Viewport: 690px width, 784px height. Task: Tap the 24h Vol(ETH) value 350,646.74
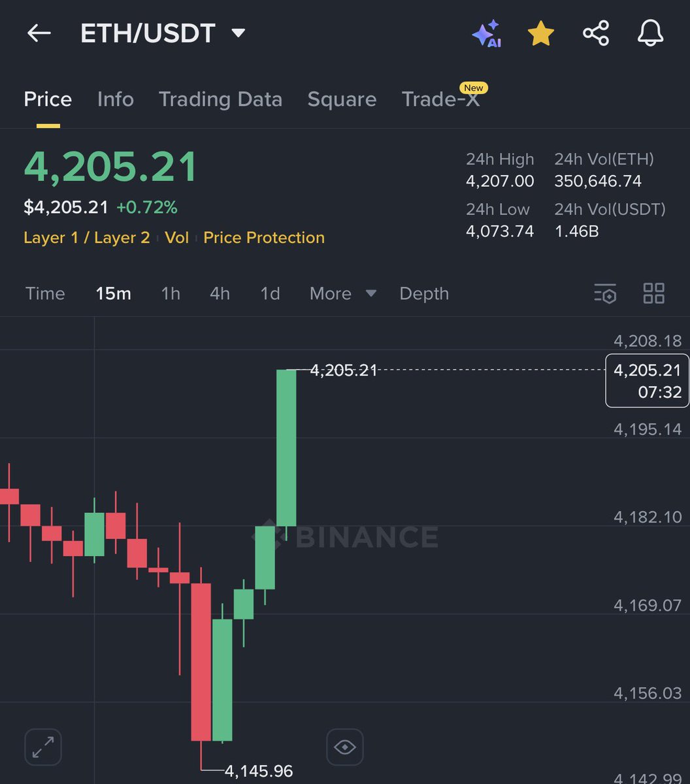598,182
